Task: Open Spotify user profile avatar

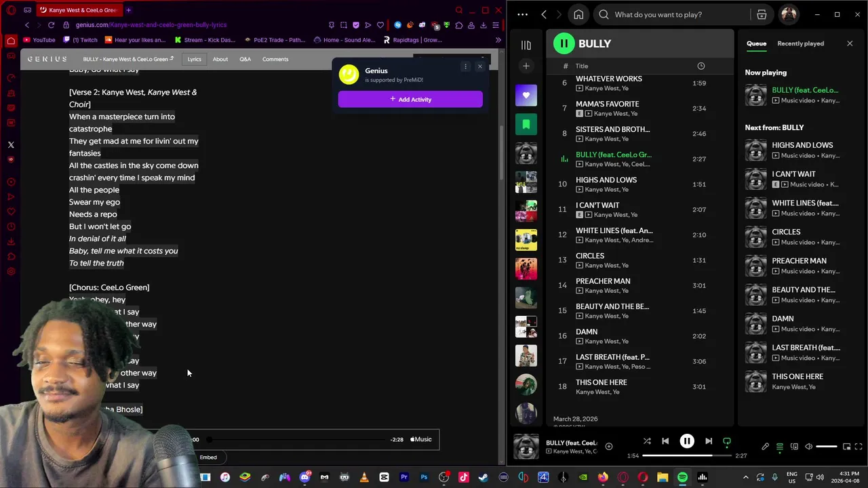Action: click(789, 14)
